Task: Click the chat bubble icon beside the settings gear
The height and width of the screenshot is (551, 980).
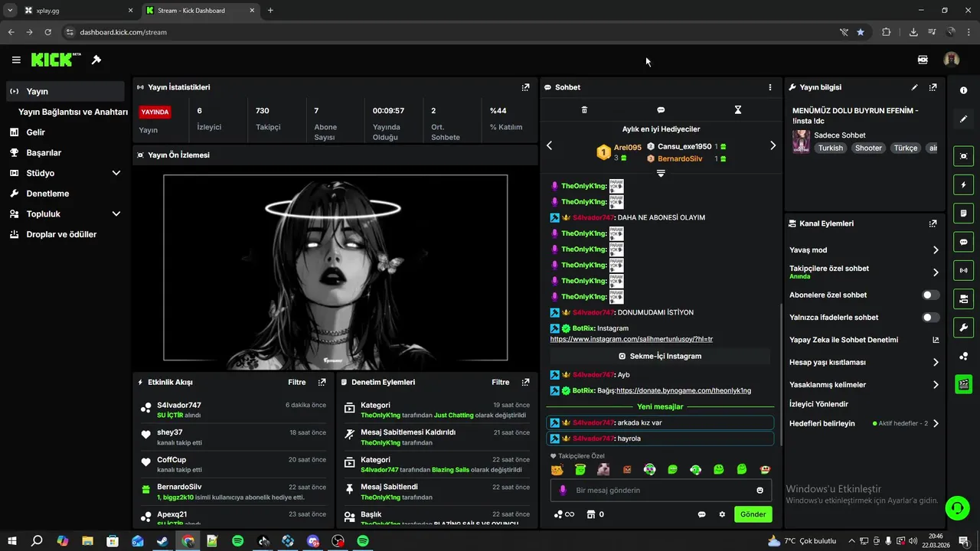Action: click(701, 514)
